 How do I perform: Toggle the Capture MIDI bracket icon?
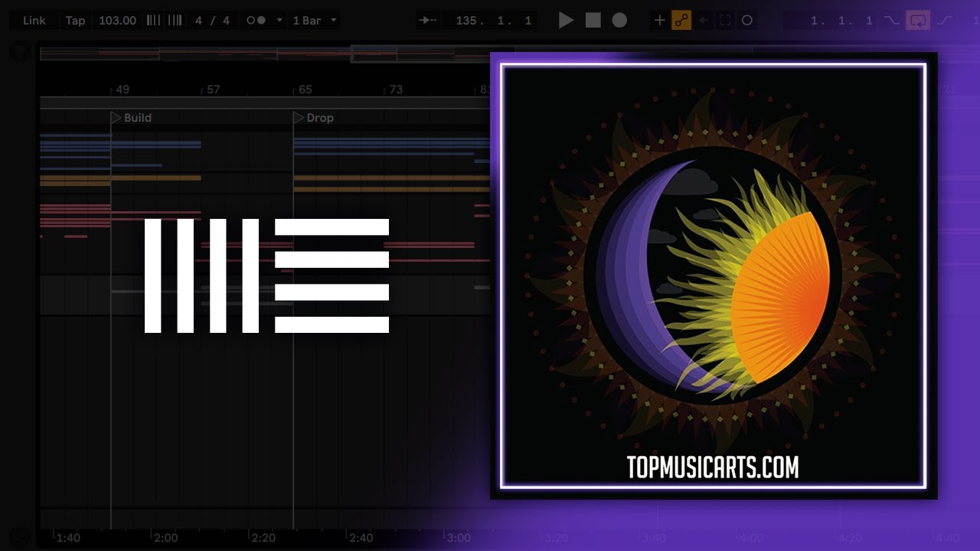click(725, 21)
